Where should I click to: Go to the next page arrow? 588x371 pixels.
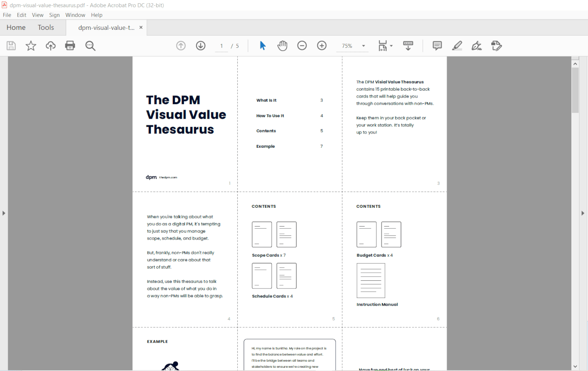click(x=200, y=46)
